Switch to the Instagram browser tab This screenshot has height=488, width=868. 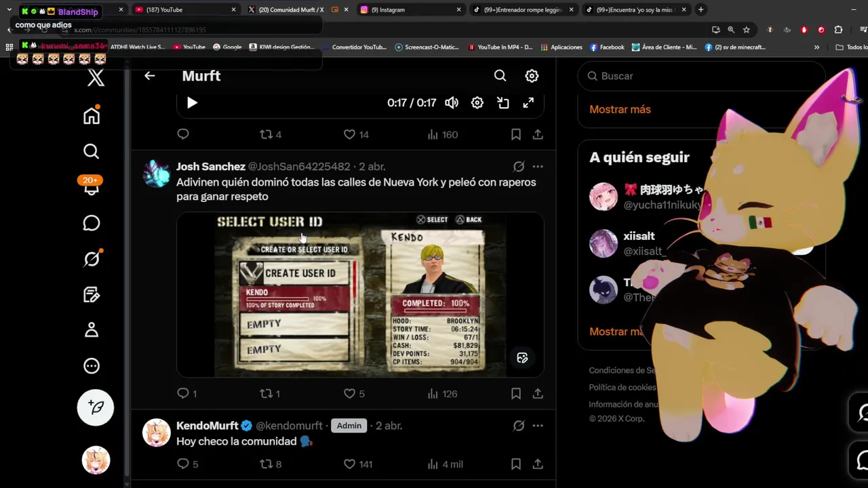(x=410, y=9)
